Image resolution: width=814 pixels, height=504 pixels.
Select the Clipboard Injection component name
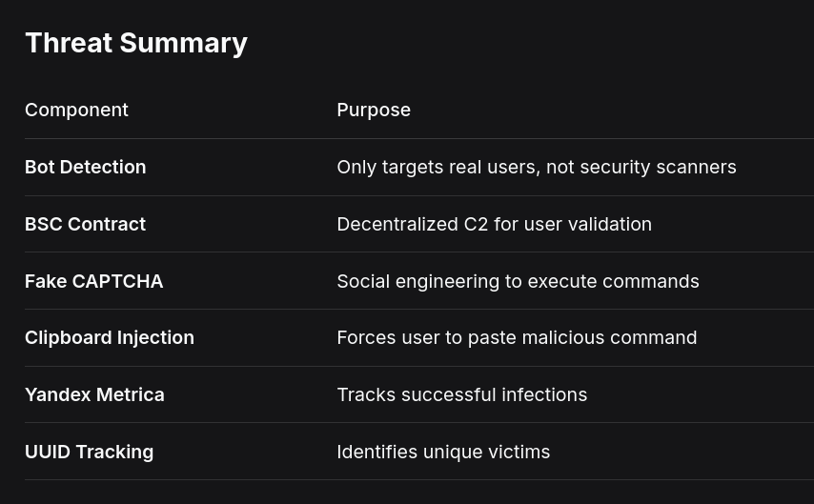pyautogui.click(x=110, y=338)
